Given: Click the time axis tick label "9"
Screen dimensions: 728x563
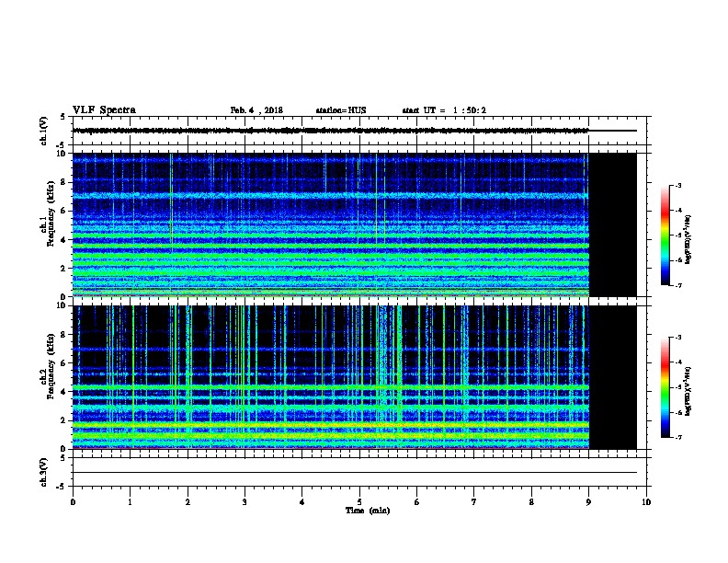Looking at the screenshot, I should (x=588, y=501).
